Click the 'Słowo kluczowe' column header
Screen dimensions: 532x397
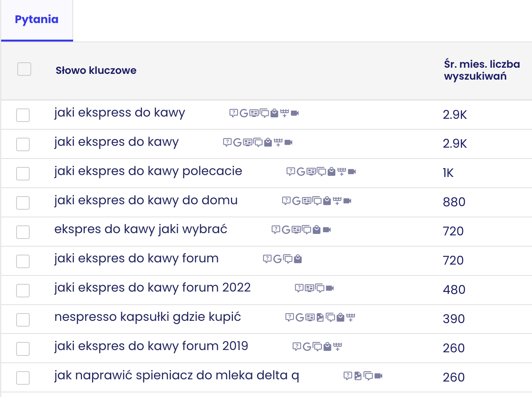pos(96,70)
